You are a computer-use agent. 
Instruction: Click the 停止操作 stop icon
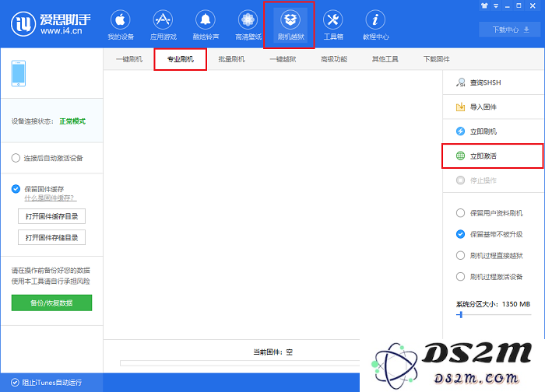point(460,180)
